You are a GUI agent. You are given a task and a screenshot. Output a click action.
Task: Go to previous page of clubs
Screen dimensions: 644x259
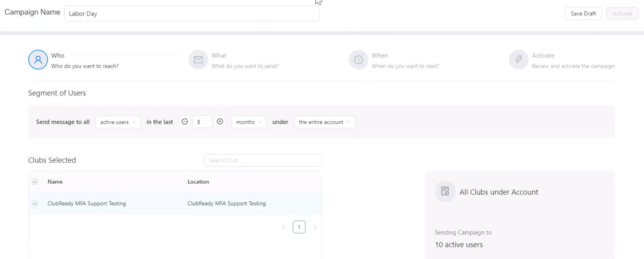click(283, 227)
